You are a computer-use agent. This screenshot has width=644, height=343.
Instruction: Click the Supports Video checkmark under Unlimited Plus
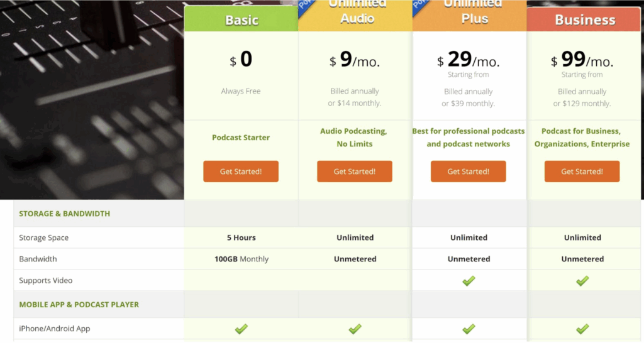(x=469, y=281)
